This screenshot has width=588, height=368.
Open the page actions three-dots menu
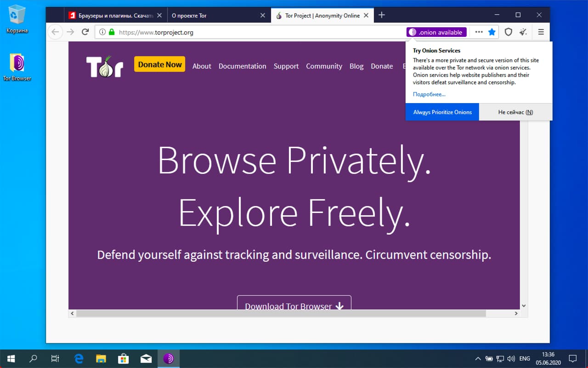pos(479,32)
